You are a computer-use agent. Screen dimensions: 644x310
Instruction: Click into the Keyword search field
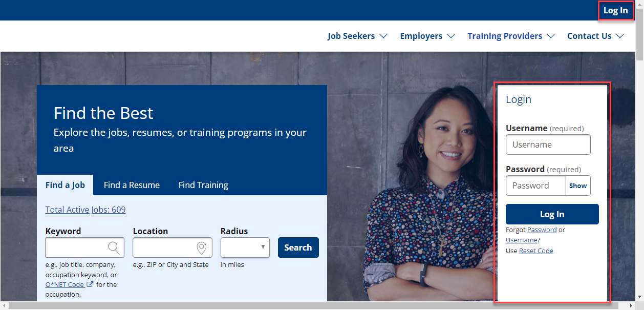tap(84, 248)
